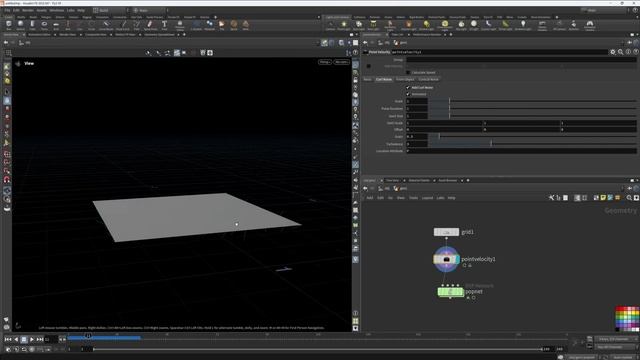Switch to the Material Palette tab

pyautogui.click(x=419, y=180)
